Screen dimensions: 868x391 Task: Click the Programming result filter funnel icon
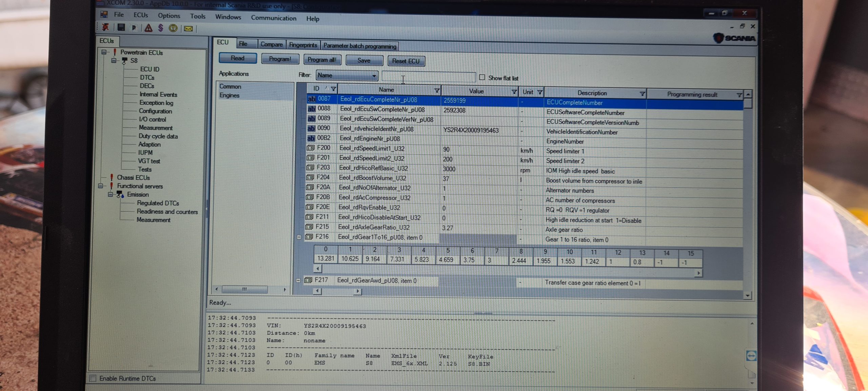(739, 95)
